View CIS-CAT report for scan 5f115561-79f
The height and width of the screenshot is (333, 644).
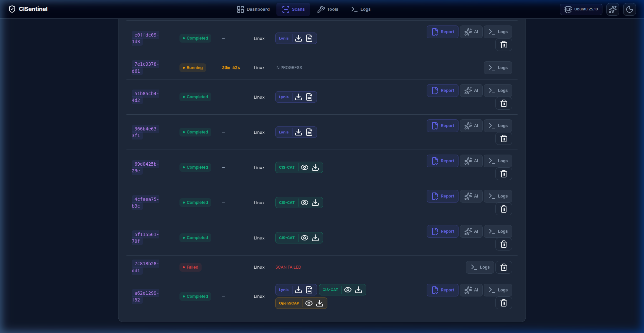point(305,238)
